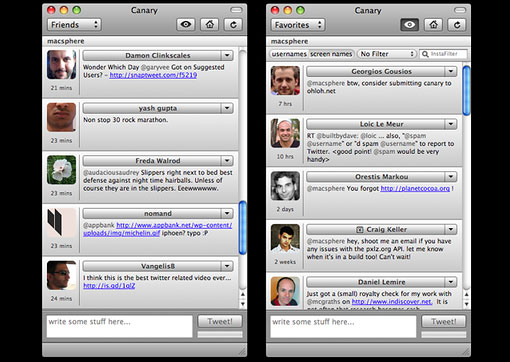Click the InstaFilter search field
Screen dimensions: 510x362
[x=443, y=54]
